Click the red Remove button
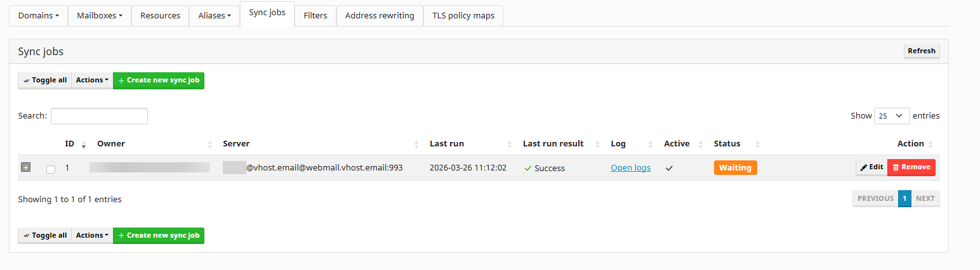 point(911,167)
